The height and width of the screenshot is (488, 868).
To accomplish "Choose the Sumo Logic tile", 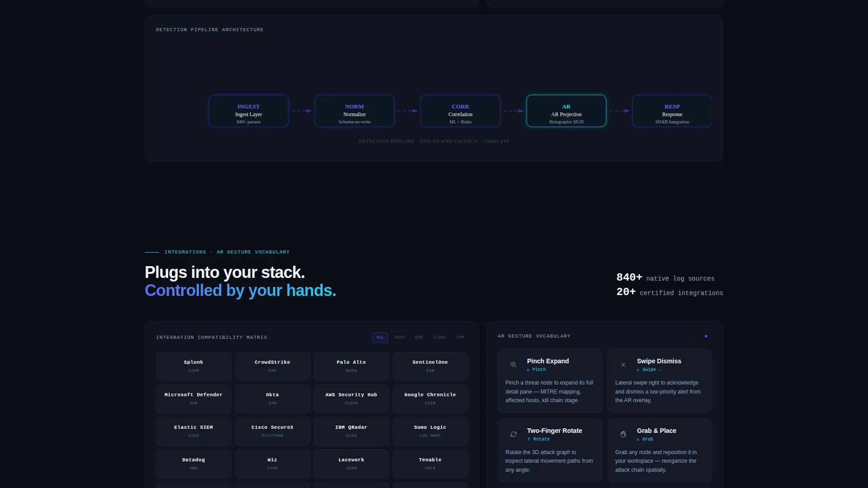I will (x=430, y=432).
